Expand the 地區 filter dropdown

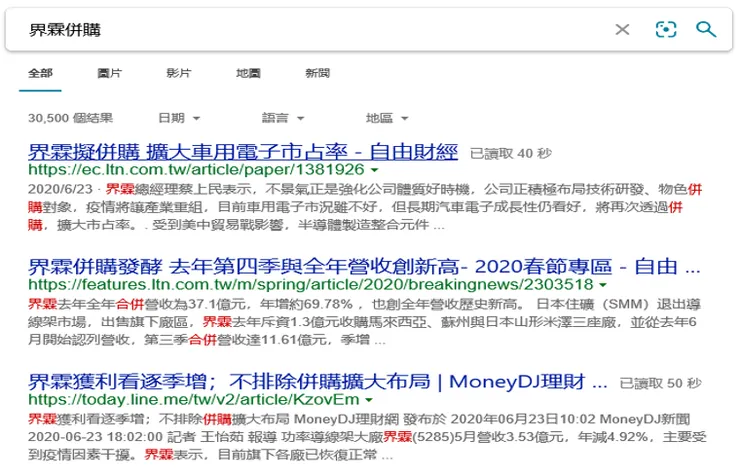tap(387, 118)
